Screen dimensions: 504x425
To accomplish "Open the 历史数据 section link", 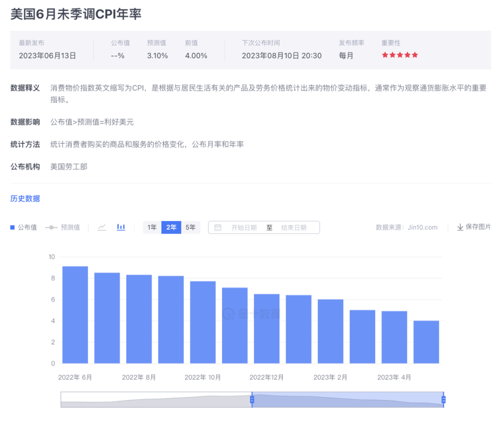I will click(x=25, y=198).
